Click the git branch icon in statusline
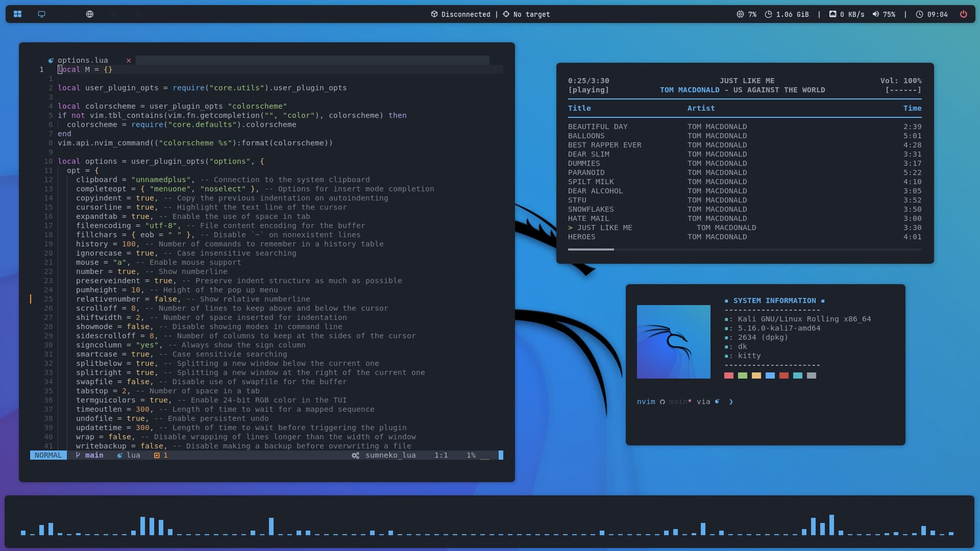Image resolution: width=980 pixels, height=551 pixels. (x=78, y=455)
